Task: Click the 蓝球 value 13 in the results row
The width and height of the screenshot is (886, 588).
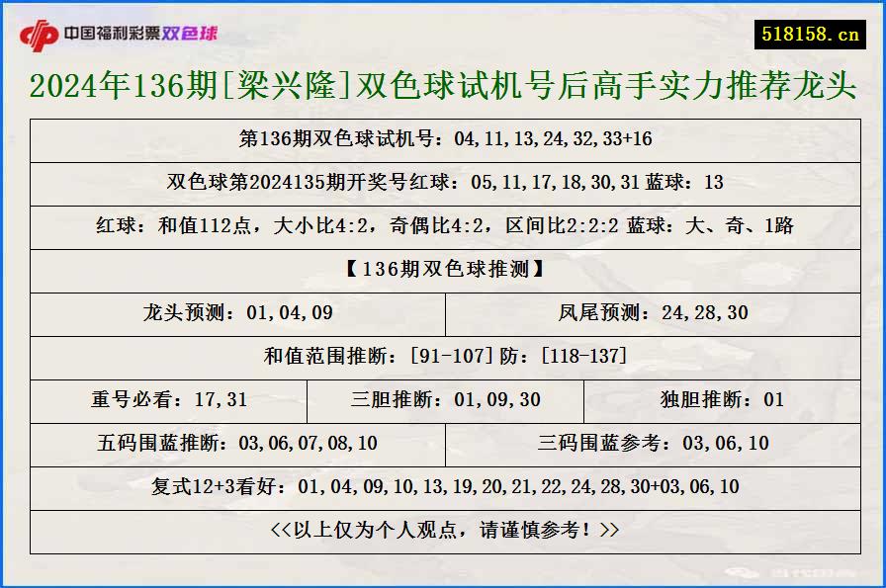Action: [x=711, y=184]
